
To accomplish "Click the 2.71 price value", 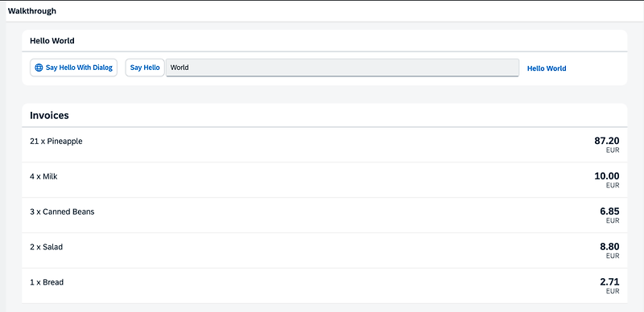I will click(609, 282).
